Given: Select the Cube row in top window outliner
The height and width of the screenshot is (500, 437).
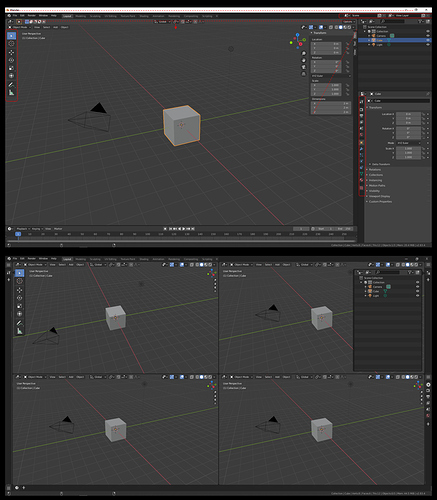Looking at the screenshot, I should pyautogui.click(x=394, y=40).
